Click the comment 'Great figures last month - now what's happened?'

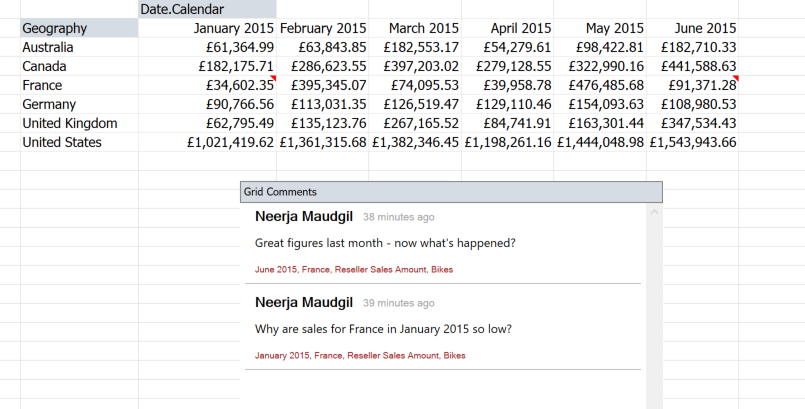[385, 243]
